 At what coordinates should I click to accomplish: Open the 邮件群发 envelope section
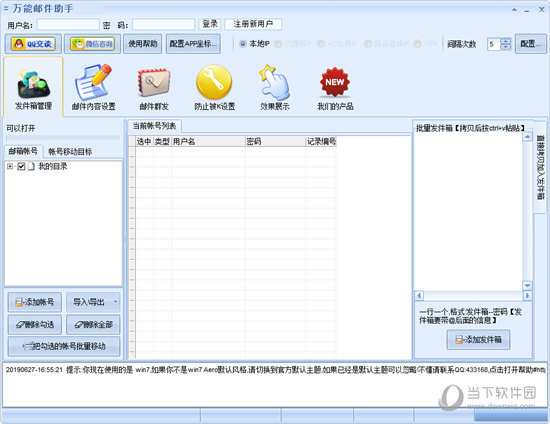coord(154,88)
